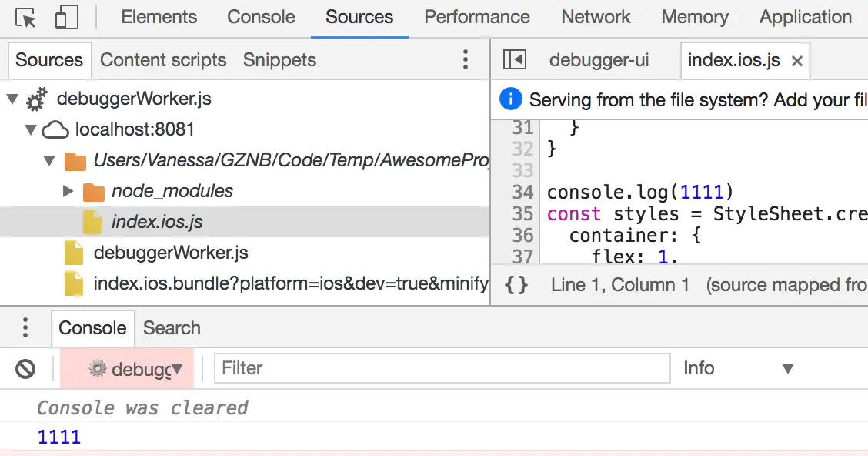Switch to the Network tab
The width and height of the screenshot is (868, 456).
596,17
